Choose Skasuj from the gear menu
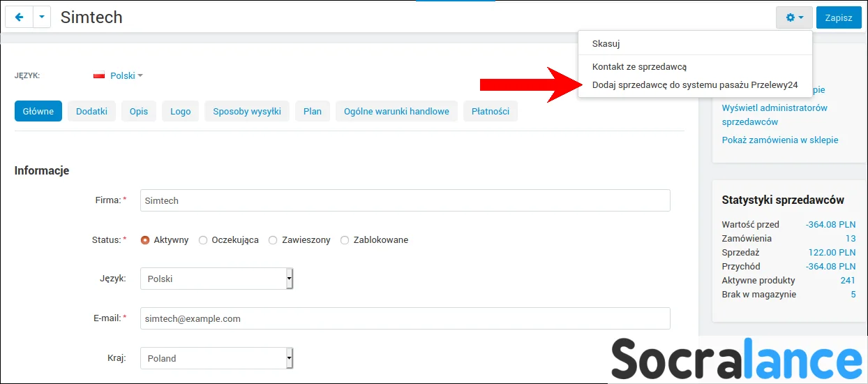The width and height of the screenshot is (868, 384). (x=606, y=43)
